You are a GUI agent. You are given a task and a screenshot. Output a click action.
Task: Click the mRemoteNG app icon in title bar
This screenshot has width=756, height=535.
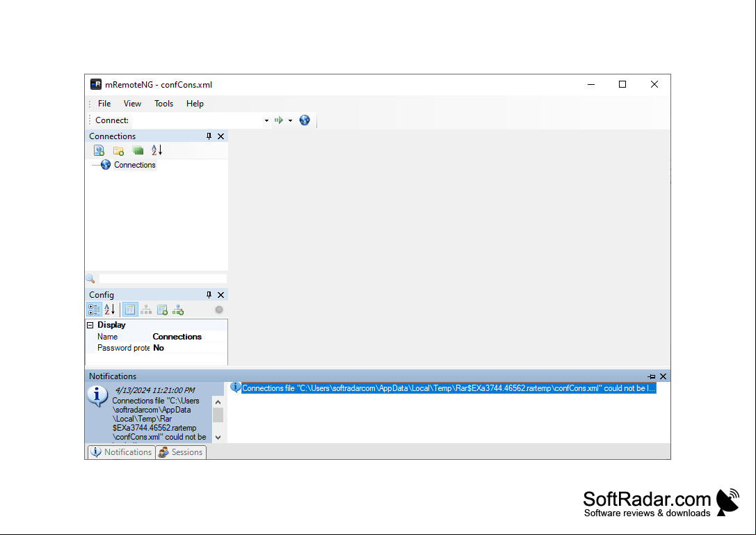point(96,84)
